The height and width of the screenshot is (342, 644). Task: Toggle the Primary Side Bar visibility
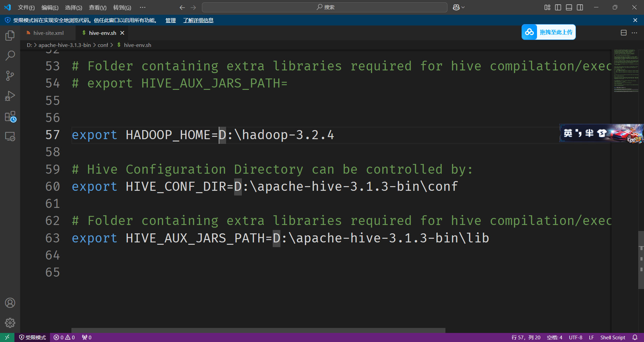pyautogui.click(x=558, y=7)
